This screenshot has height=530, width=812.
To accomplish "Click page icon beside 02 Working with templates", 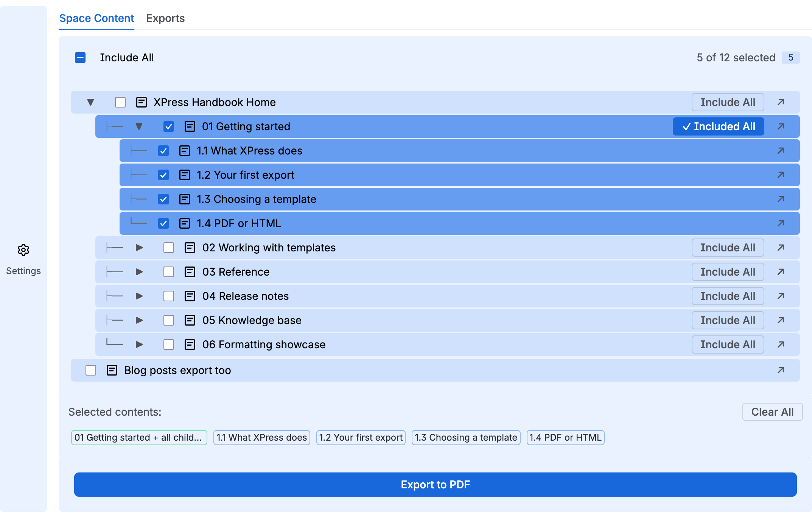I will pos(190,248).
